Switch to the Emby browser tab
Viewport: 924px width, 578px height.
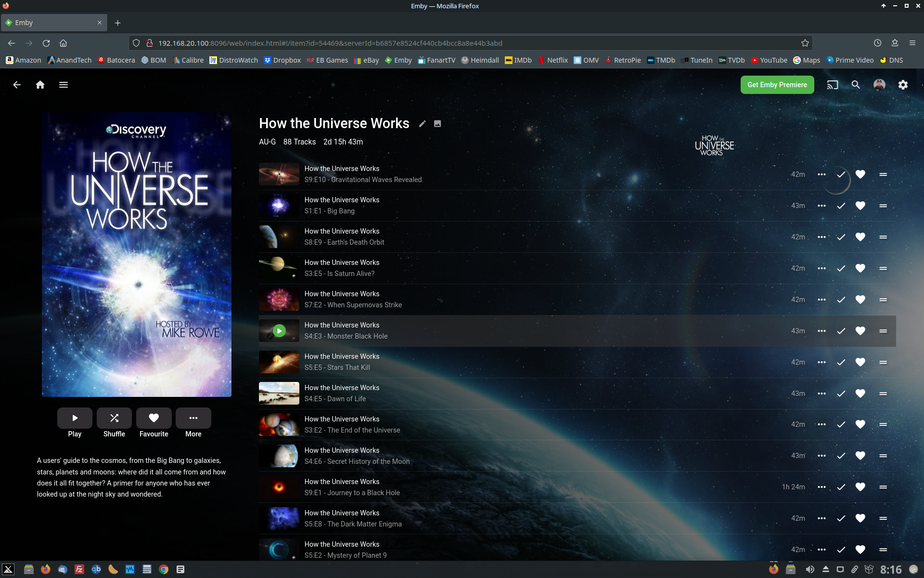(53, 23)
